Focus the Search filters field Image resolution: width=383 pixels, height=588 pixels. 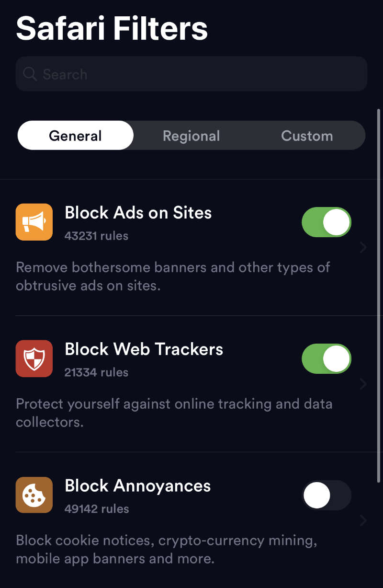click(191, 74)
